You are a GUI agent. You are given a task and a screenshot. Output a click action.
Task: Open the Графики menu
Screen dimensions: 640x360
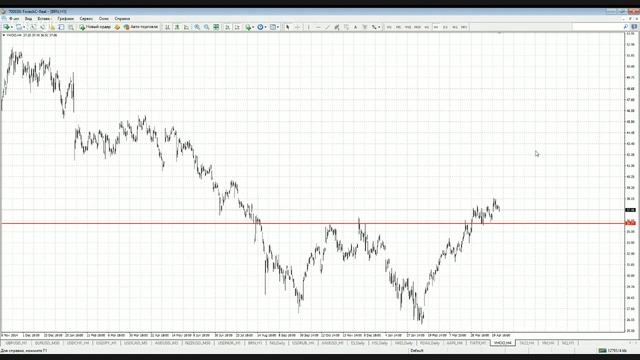pyautogui.click(x=65, y=18)
